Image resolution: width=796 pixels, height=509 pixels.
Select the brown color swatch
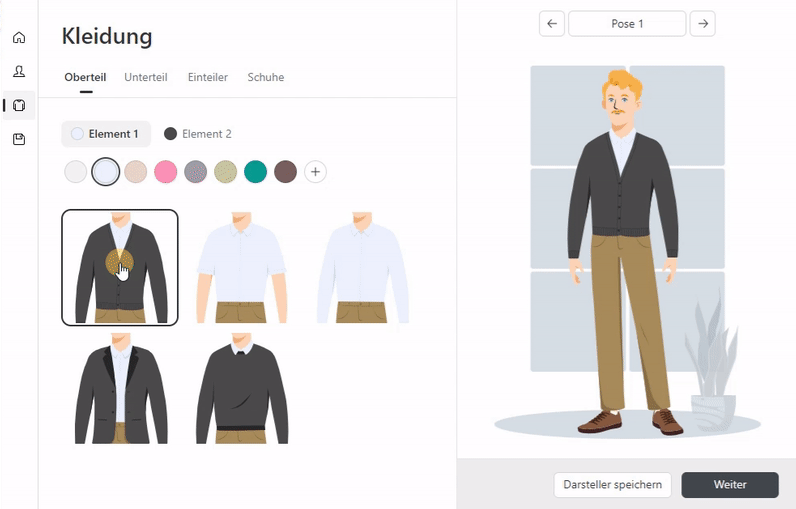coord(285,172)
